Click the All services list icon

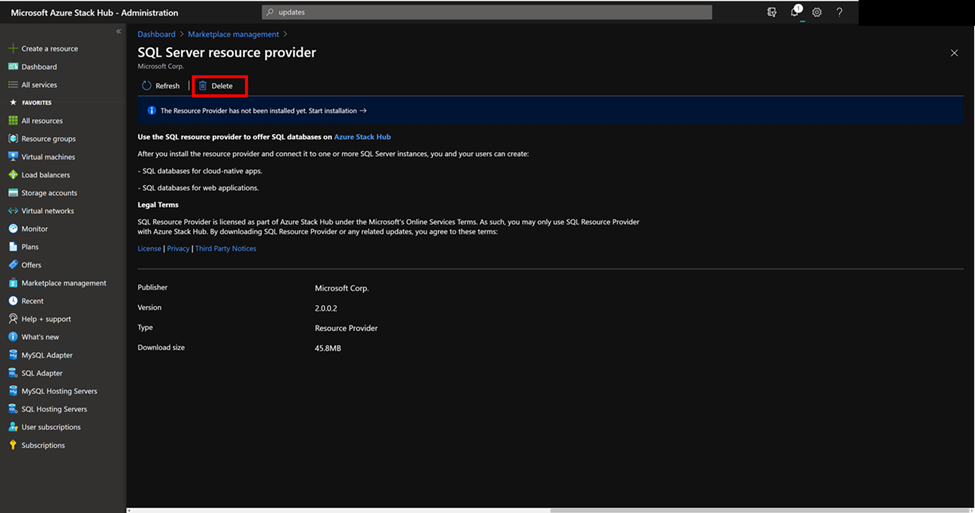[12, 85]
